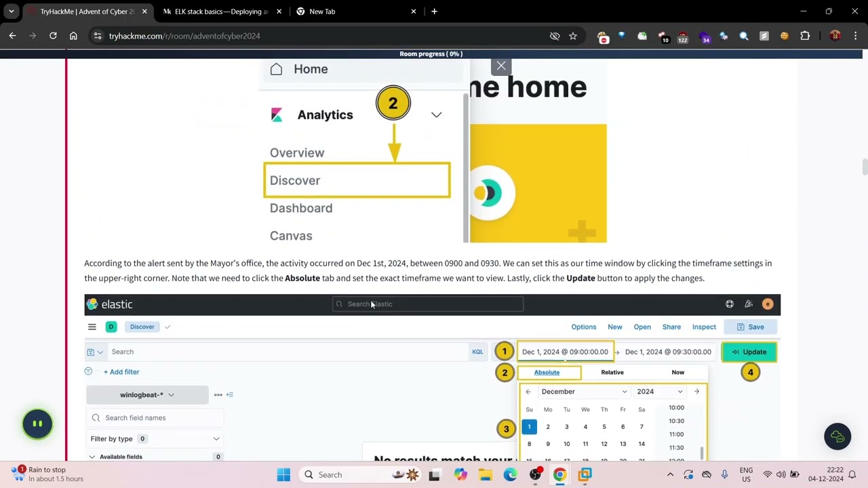Open a new browser tab with plus
This screenshot has height=488, width=868.
[434, 12]
